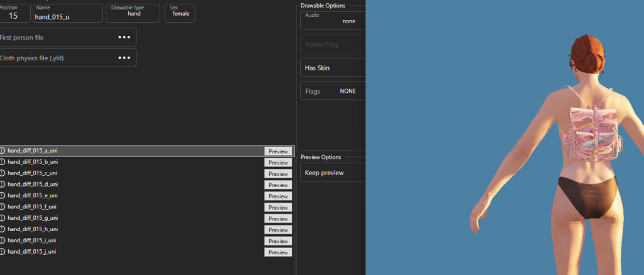Toggle the Has Skin option

tap(333, 68)
